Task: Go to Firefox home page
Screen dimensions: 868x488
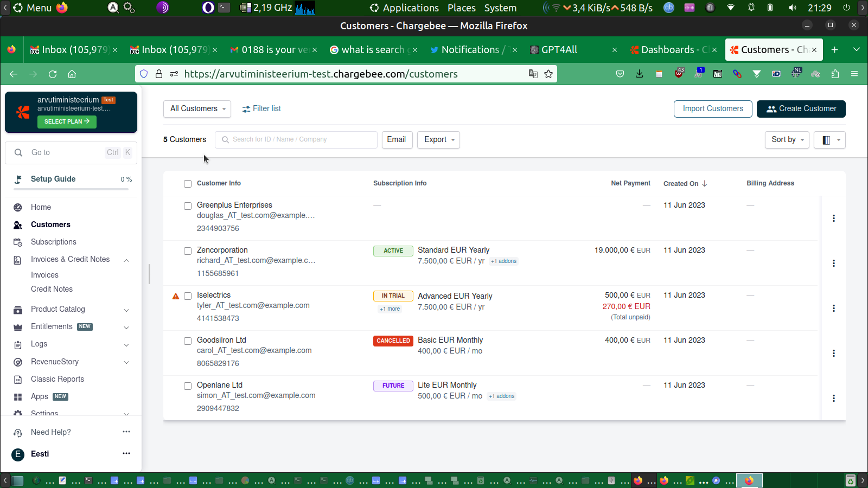Action: pos(72,74)
